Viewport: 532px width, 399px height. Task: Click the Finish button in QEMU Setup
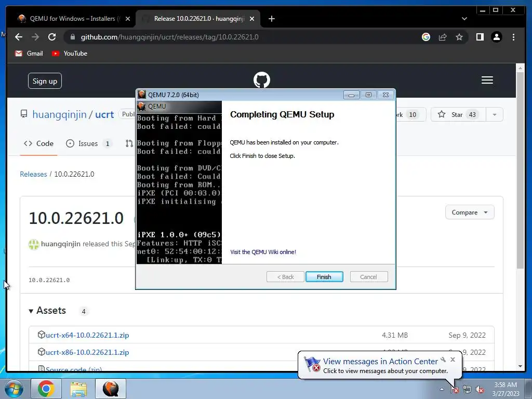coord(324,277)
